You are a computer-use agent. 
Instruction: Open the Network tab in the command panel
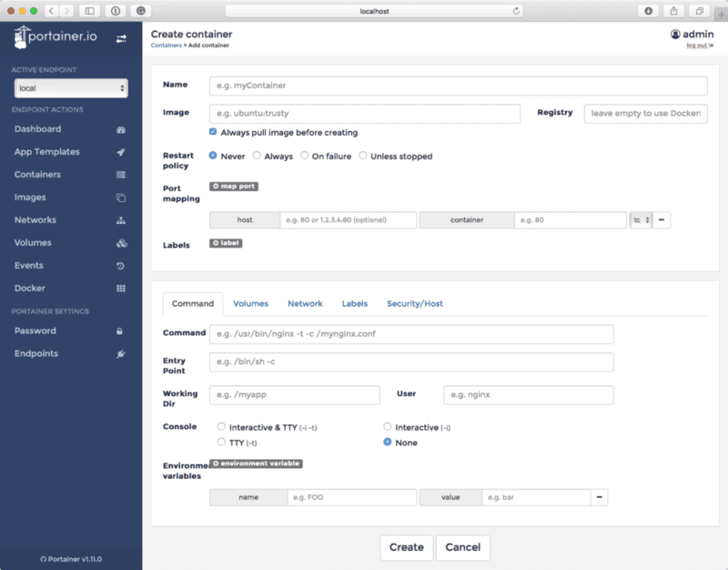(x=305, y=303)
